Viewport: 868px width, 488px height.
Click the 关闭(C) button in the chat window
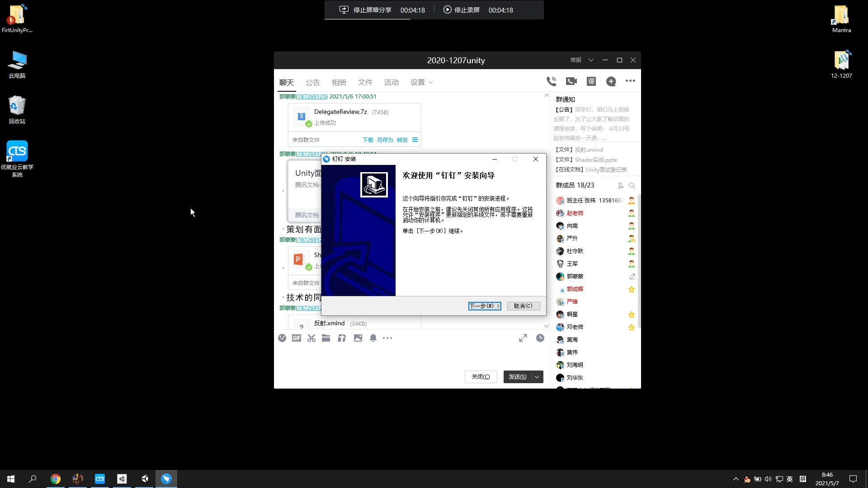click(x=481, y=377)
